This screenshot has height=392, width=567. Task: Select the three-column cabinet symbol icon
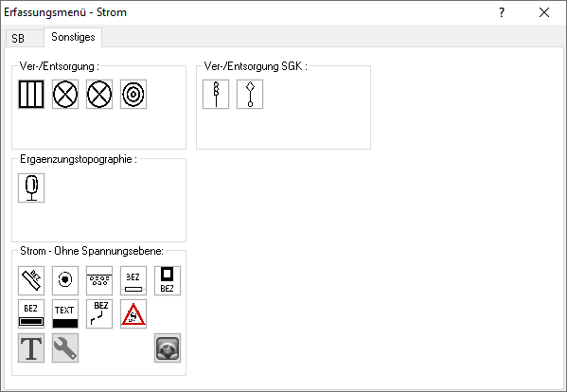[x=31, y=95]
